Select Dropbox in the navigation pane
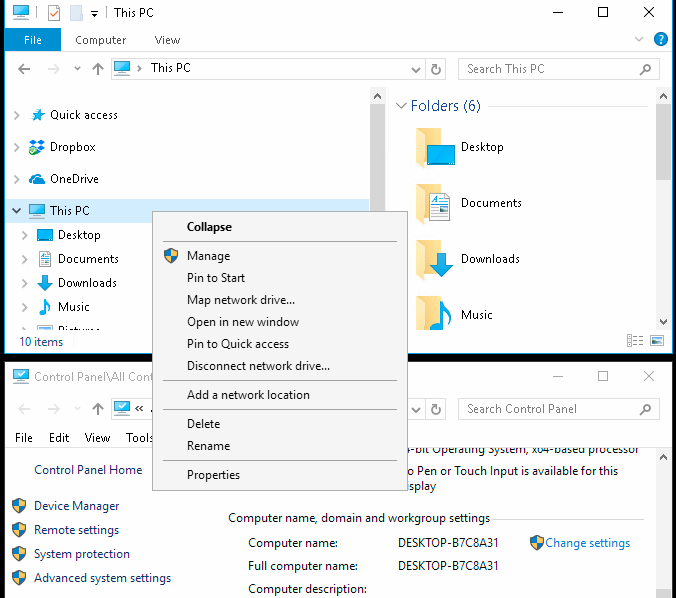676x598 pixels. [x=72, y=147]
